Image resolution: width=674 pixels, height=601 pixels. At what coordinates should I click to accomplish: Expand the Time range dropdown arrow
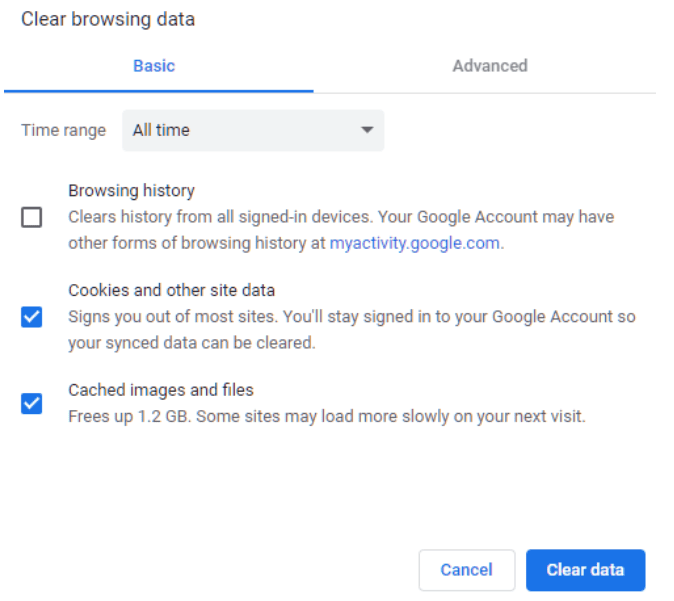pos(366,130)
